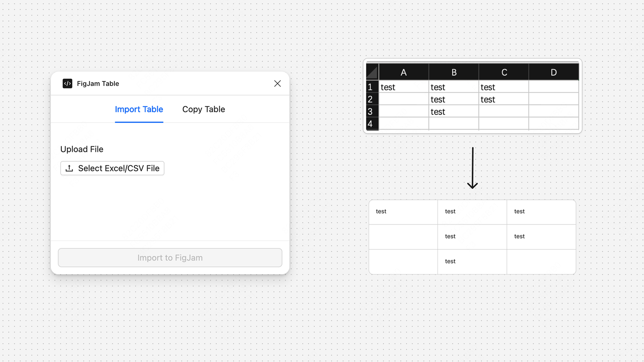Select spreadsheet row header 2

click(x=372, y=99)
